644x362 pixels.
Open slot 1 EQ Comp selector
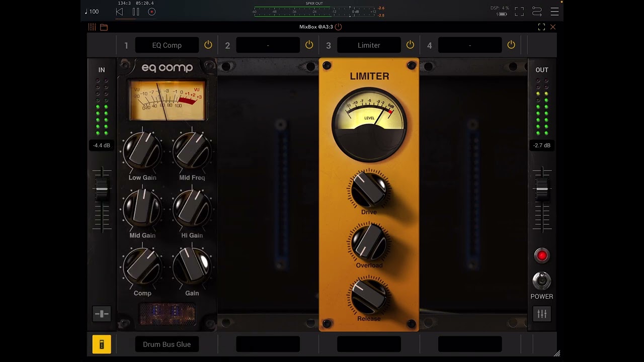click(x=167, y=45)
